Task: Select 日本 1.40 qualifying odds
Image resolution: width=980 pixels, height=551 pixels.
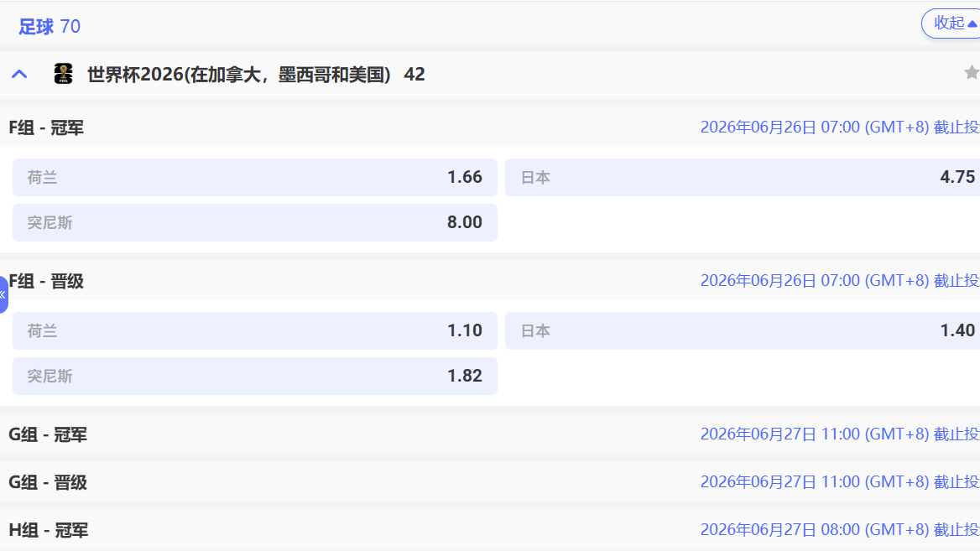Action: coord(742,330)
